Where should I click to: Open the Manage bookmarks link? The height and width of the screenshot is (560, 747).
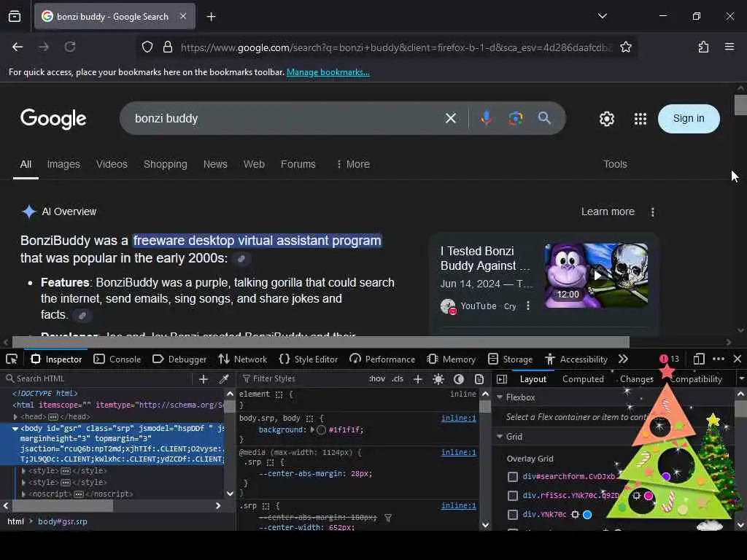[328, 72]
